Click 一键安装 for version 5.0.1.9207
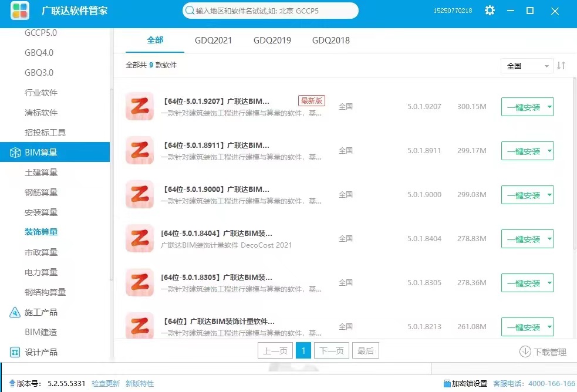 click(524, 107)
